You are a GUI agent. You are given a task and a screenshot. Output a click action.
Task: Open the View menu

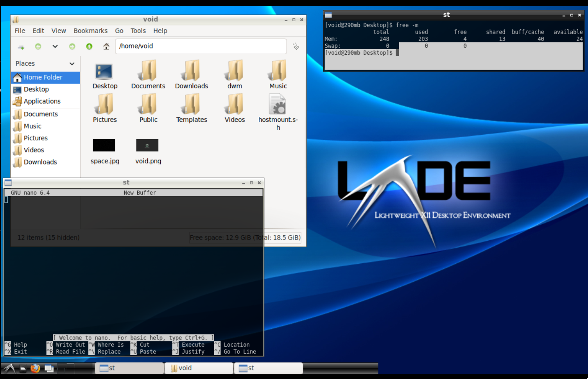[59, 31]
